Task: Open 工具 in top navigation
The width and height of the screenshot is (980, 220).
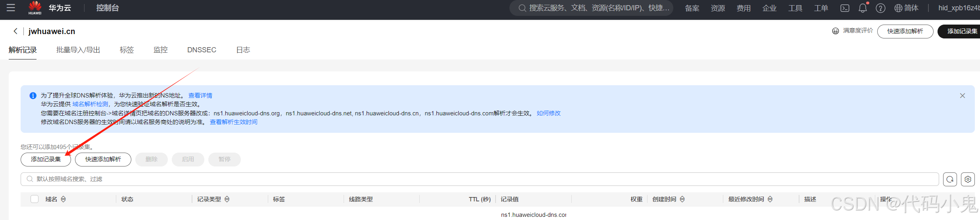Action: click(x=795, y=8)
